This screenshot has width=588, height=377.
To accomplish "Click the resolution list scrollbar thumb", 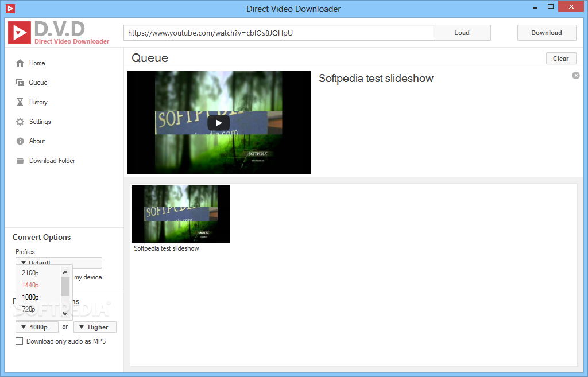I will pyautogui.click(x=65, y=286).
